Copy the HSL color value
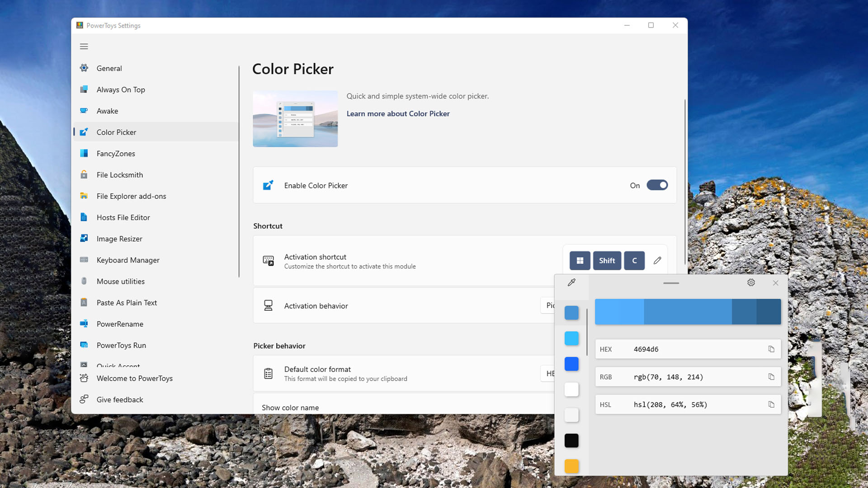 click(x=771, y=404)
